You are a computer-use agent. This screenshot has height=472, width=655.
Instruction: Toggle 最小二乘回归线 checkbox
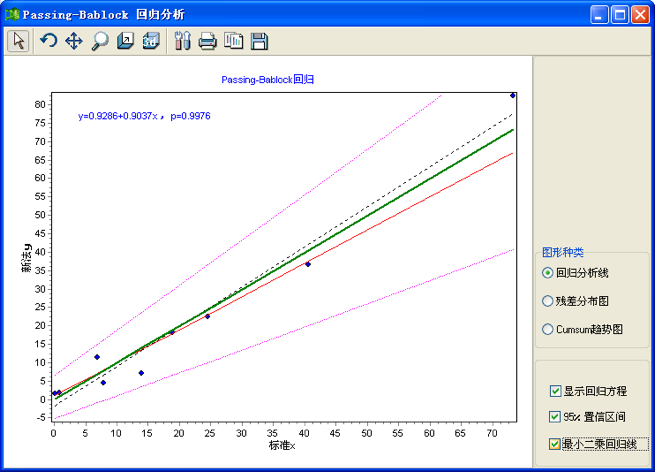[x=555, y=444]
